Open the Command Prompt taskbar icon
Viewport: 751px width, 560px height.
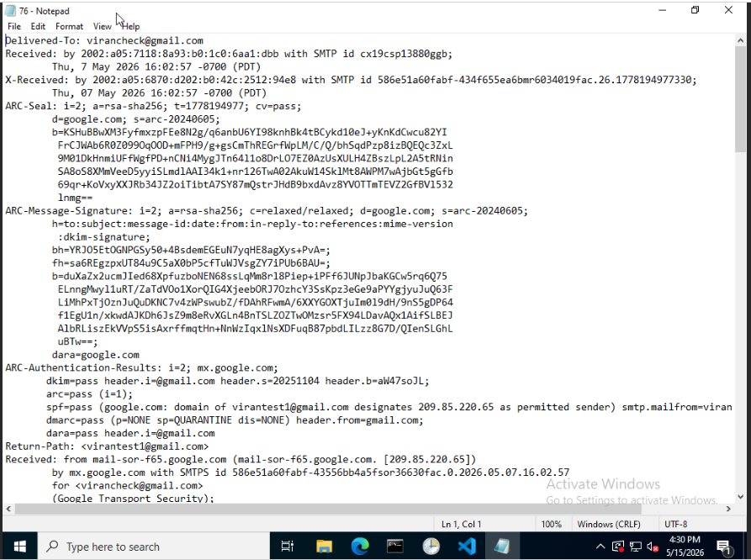395,546
